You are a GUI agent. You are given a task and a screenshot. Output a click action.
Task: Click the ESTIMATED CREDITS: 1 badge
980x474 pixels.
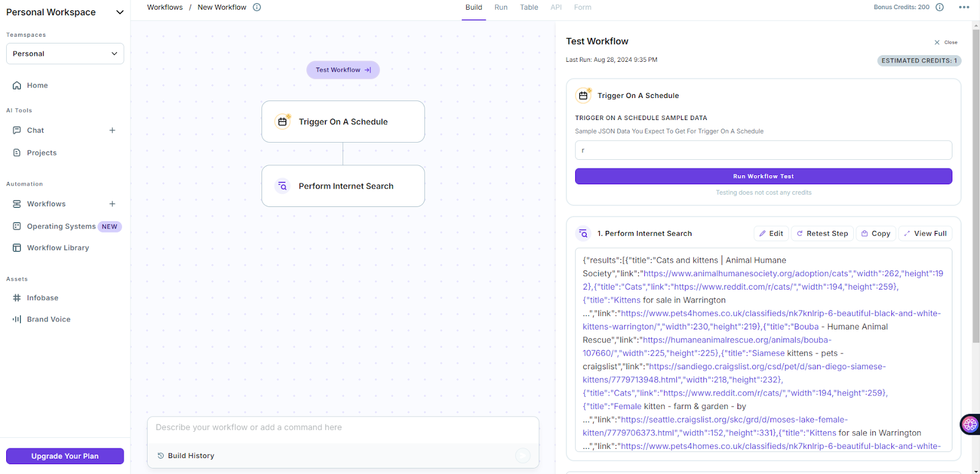coord(919,61)
